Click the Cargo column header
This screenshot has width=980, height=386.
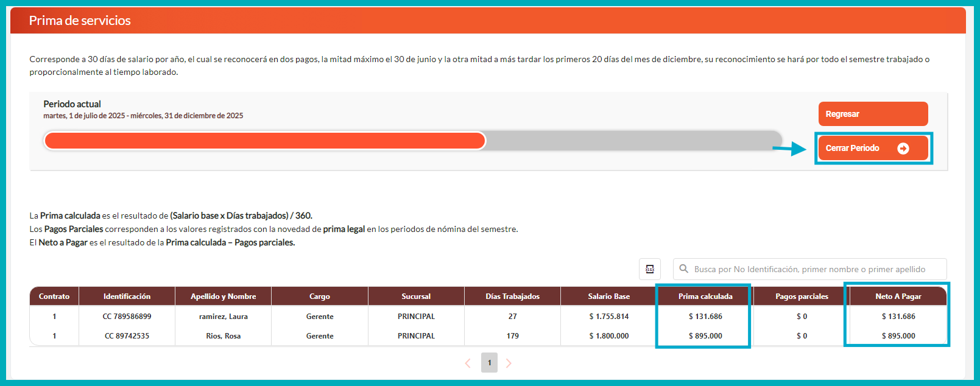click(320, 297)
